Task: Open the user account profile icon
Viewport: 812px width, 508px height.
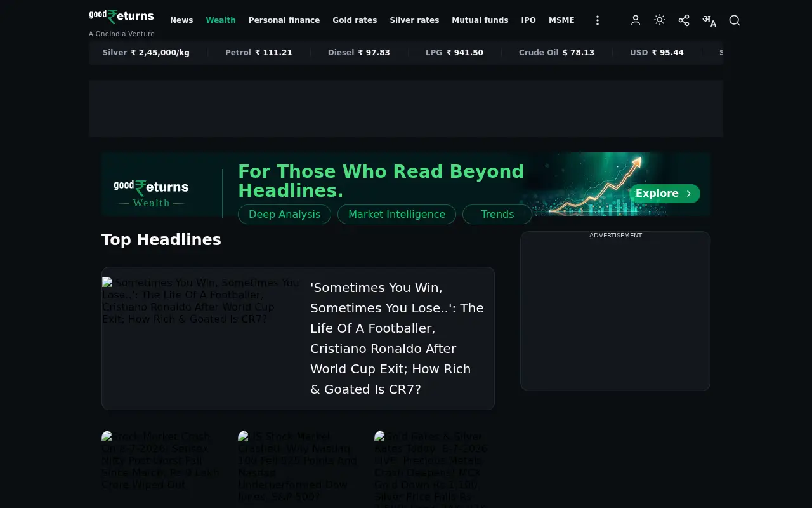Action: pyautogui.click(x=636, y=20)
